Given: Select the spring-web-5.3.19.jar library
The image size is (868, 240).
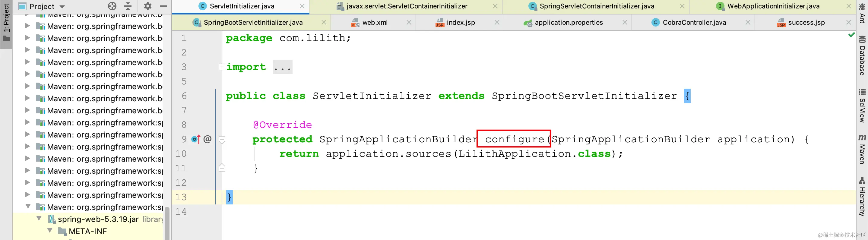Looking at the screenshot, I should [x=98, y=219].
